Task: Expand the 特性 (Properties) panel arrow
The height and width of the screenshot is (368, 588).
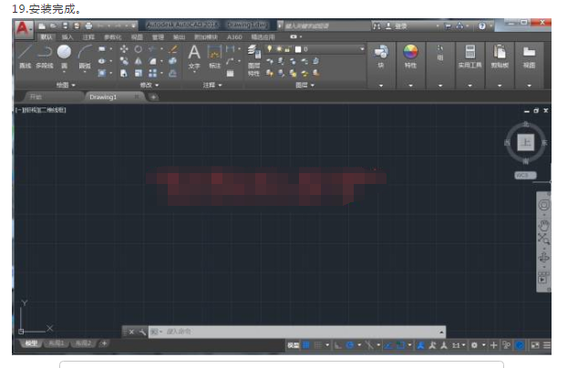Action: 410,86
